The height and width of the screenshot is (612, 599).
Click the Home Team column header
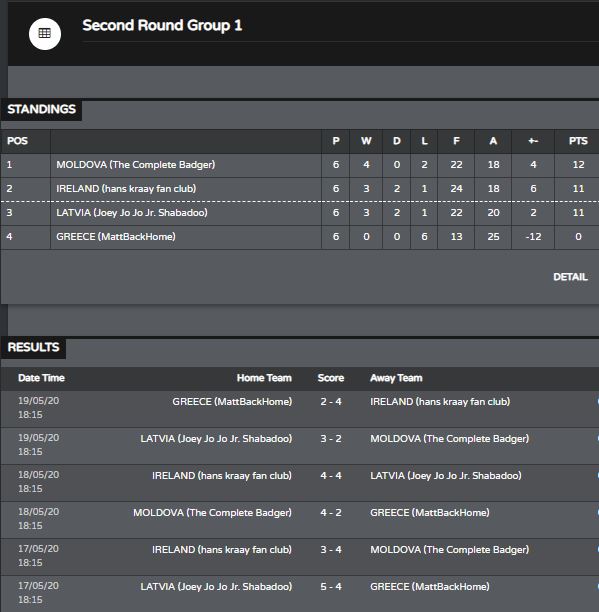(264, 378)
